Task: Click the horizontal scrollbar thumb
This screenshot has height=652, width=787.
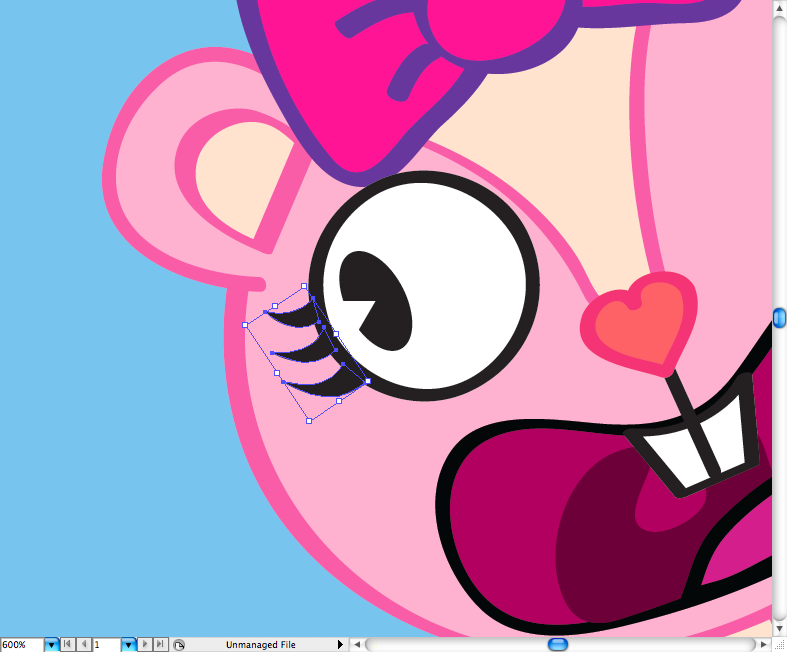Action: [558, 645]
